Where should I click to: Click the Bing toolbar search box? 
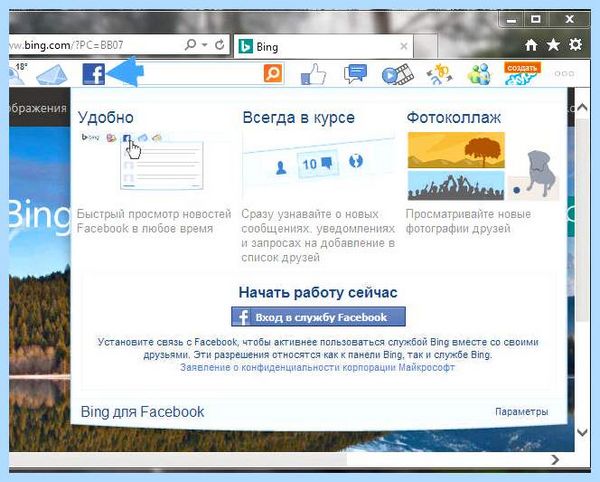point(203,73)
